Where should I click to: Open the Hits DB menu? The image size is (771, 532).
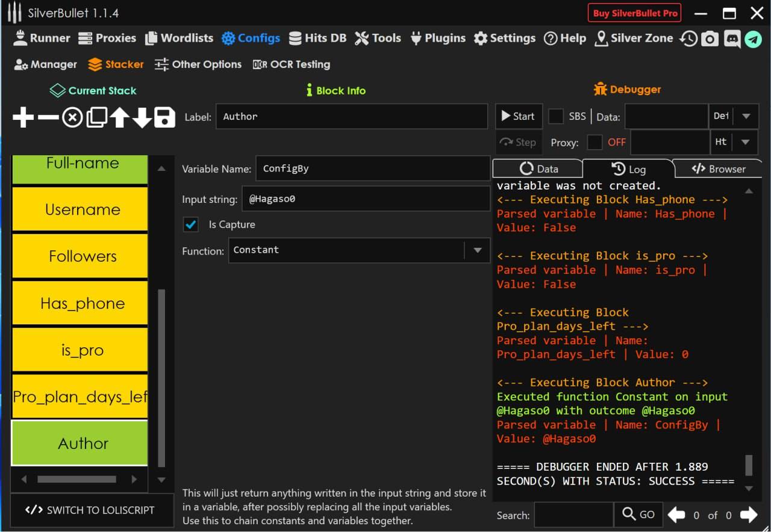click(317, 38)
